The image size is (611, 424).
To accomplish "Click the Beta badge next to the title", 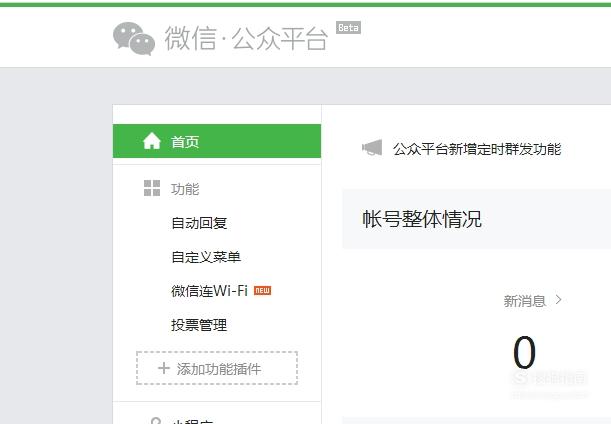I will point(348,28).
